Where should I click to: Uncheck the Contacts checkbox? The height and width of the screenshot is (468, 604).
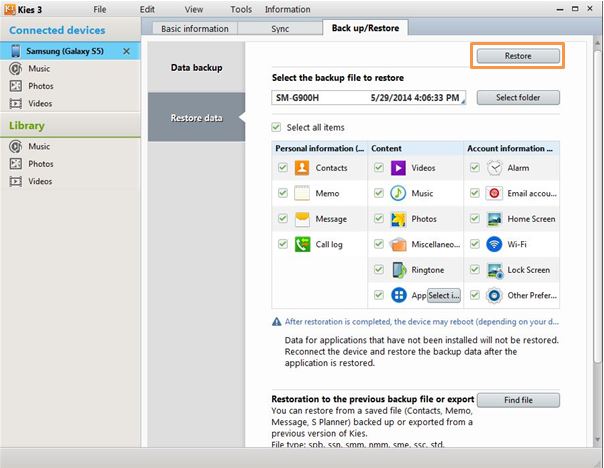coord(283,167)
